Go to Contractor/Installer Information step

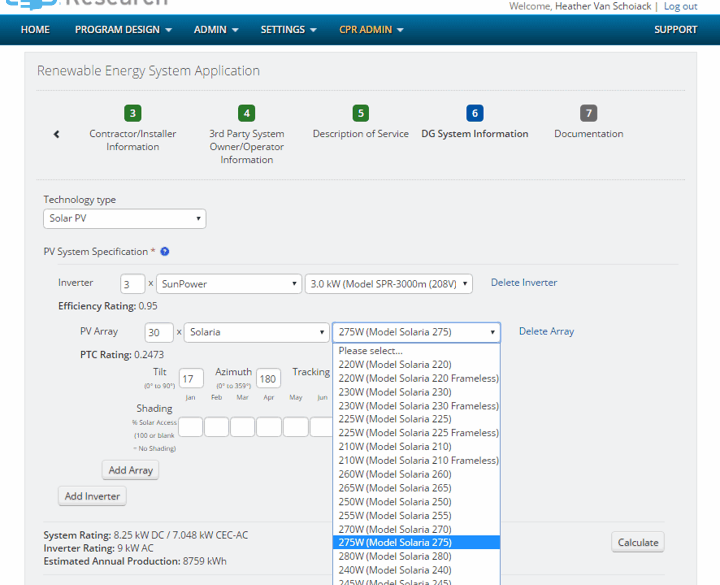coord(133,140)
